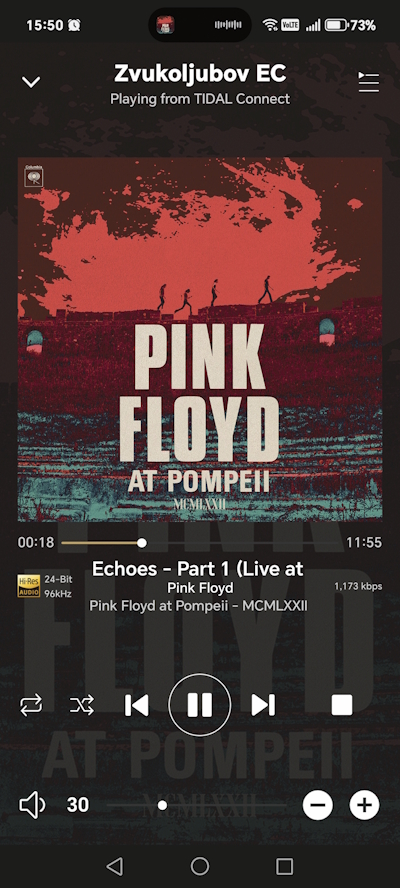This screenshot has width=400, height=888.
Task: Toggle repeat mode
Action: pos(31,705)
